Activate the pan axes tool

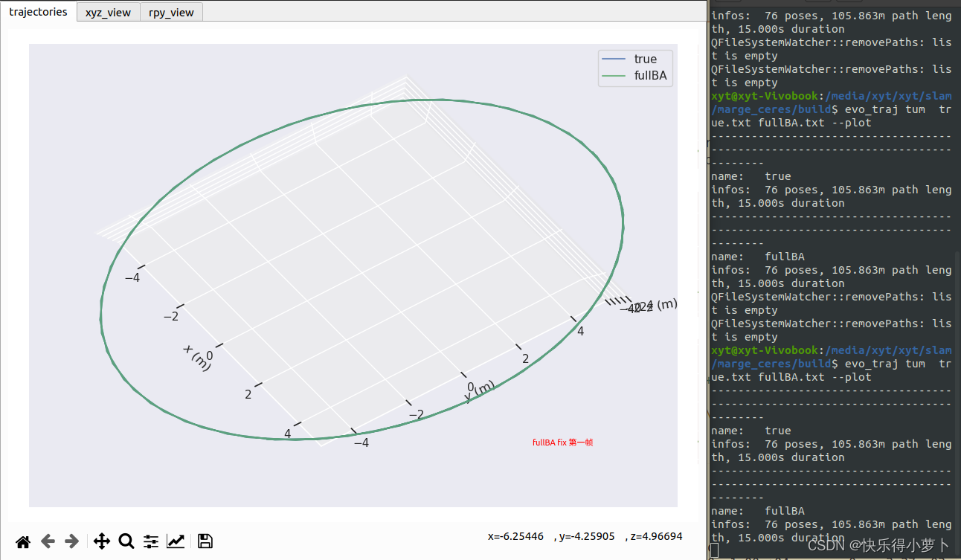point(102,541)
